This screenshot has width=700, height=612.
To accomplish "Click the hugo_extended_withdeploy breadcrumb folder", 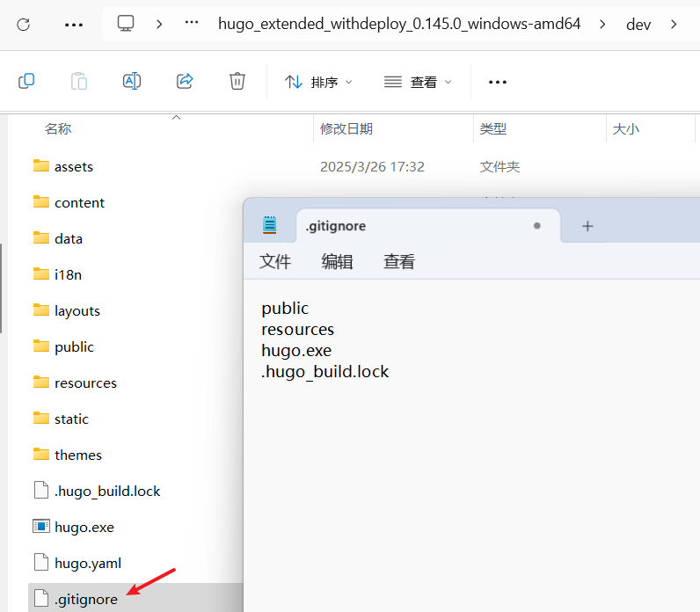I will (x=399, y=24).
